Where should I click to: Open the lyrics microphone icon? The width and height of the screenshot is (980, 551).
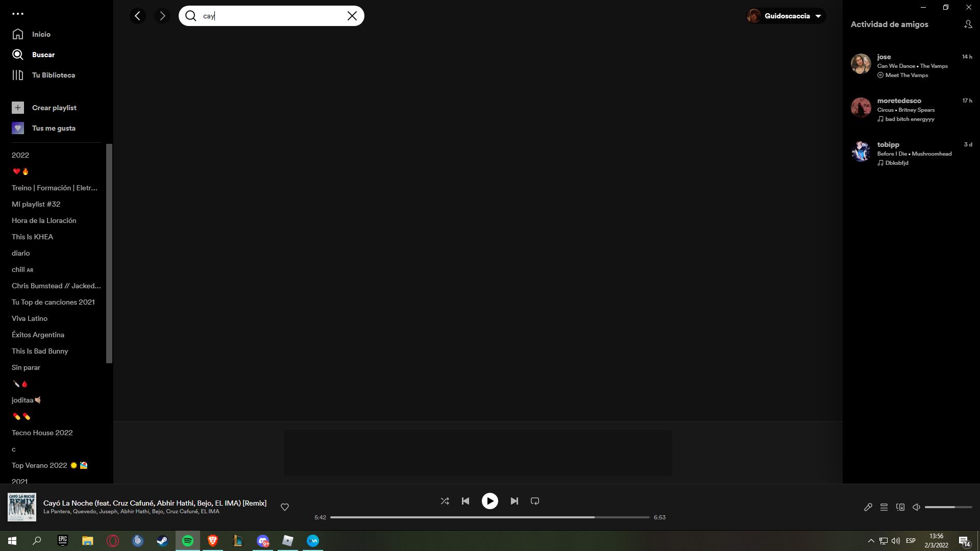(x=868, y=507)
